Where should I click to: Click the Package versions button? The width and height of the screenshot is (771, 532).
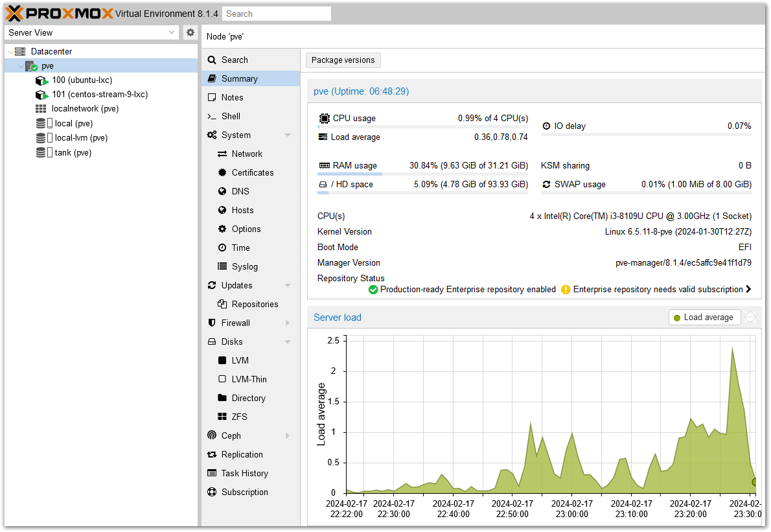click(x=343, y=60)
